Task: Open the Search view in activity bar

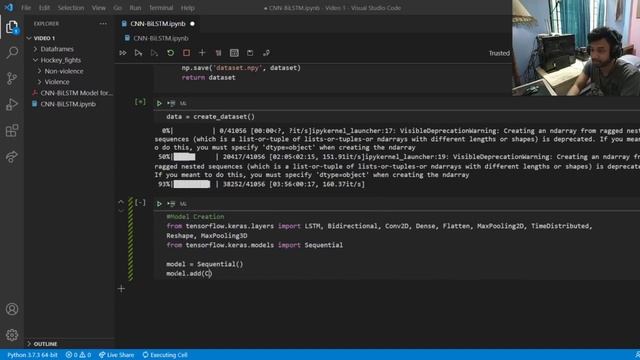Action: (x=12, y=53)
